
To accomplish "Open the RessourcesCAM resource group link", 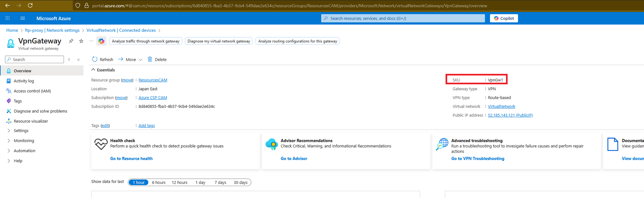I will coord(152,80).
